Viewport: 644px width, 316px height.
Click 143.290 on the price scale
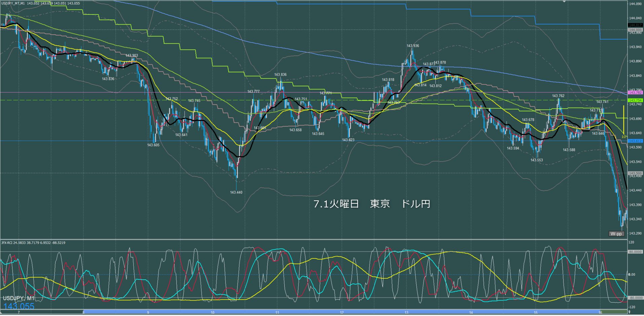coord(635,233)
